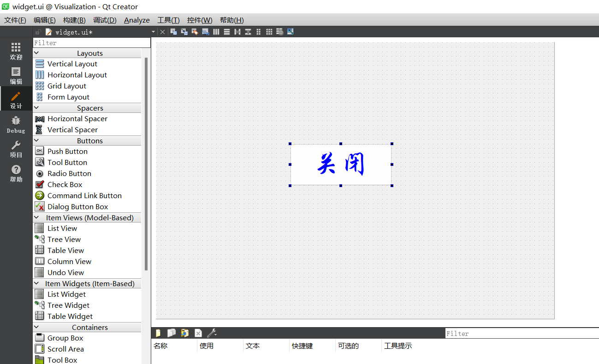Create a new action in Action Editor
Image resolution: width=599 pixels, height=364 pixels.
coord(158,333)
